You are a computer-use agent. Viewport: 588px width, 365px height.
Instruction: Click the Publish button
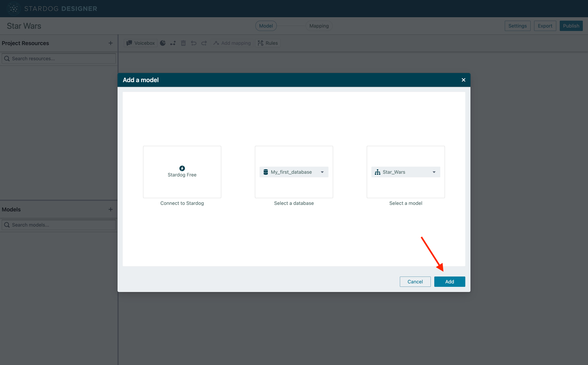[x=571, y=26]
